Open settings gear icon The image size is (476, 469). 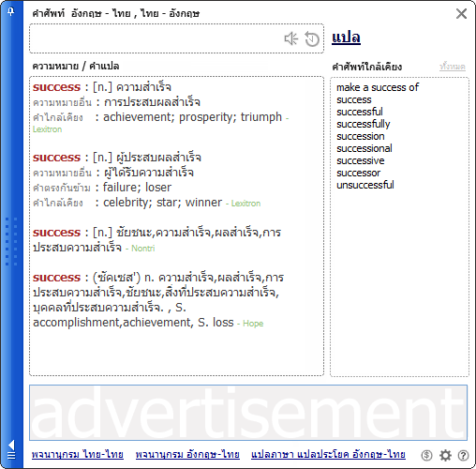click(445, 456)
